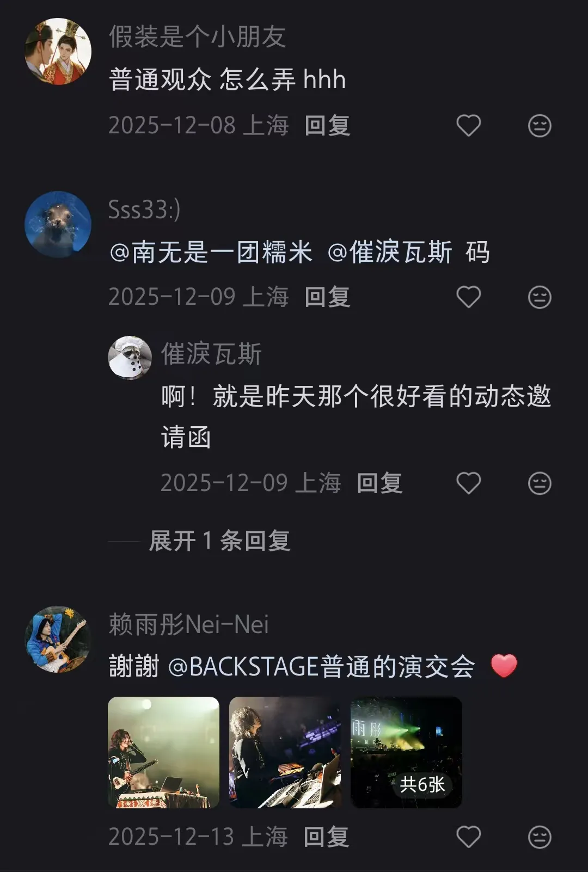Screen dimensions: 588x872
Task: Like the comment by 假装是个小朋友
Action: 468,126
